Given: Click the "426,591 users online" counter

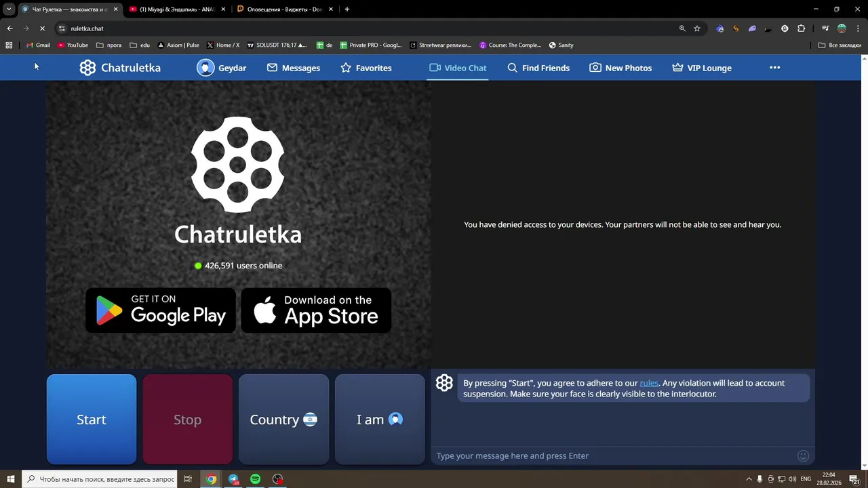Looking at the screenshot, I should (238, 266).
